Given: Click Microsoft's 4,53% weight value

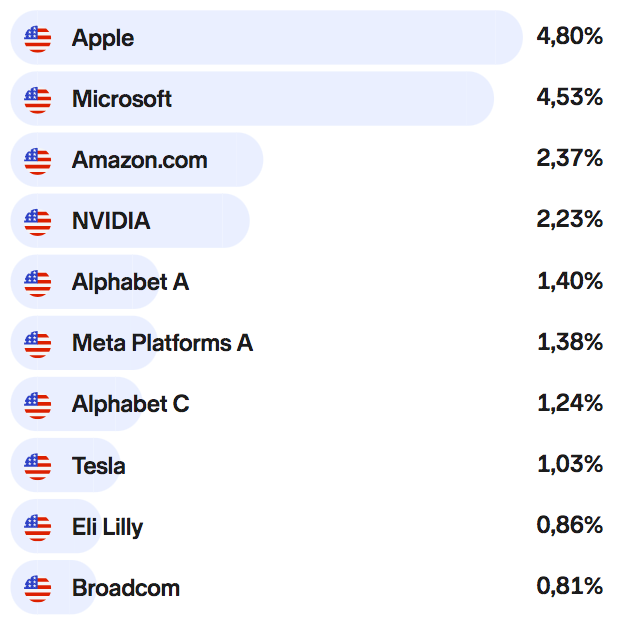Looking at the screenshot, I should (x=570, y=98).
